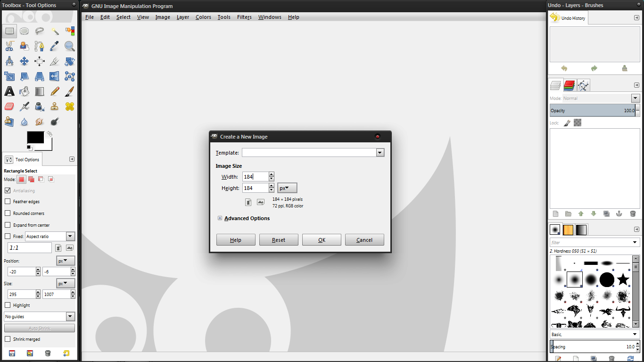
Task: Enable the Fixed aspect ratio checkbox
Action: click(x=8, y=236)
